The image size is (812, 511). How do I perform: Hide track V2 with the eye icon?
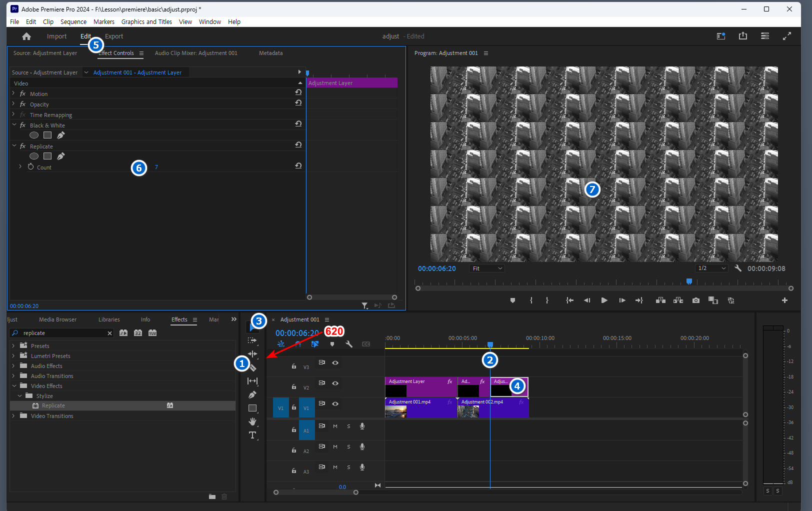335,383
